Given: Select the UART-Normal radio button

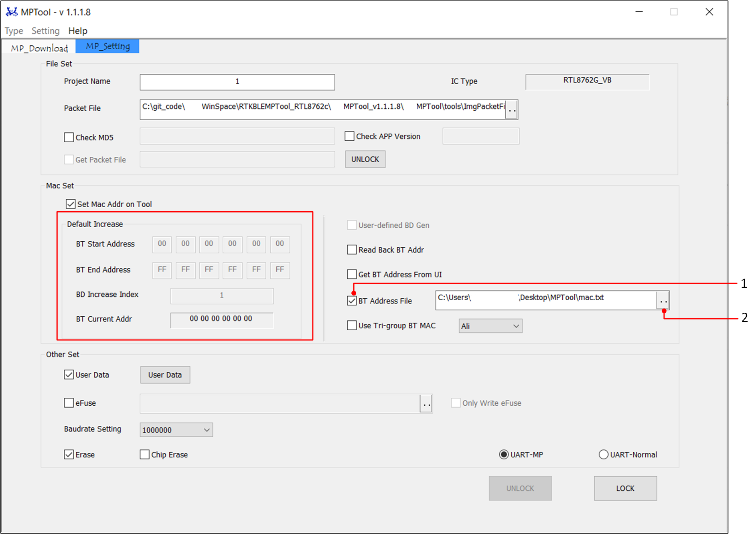Looking at the screenshot, I should coord(603,455).
